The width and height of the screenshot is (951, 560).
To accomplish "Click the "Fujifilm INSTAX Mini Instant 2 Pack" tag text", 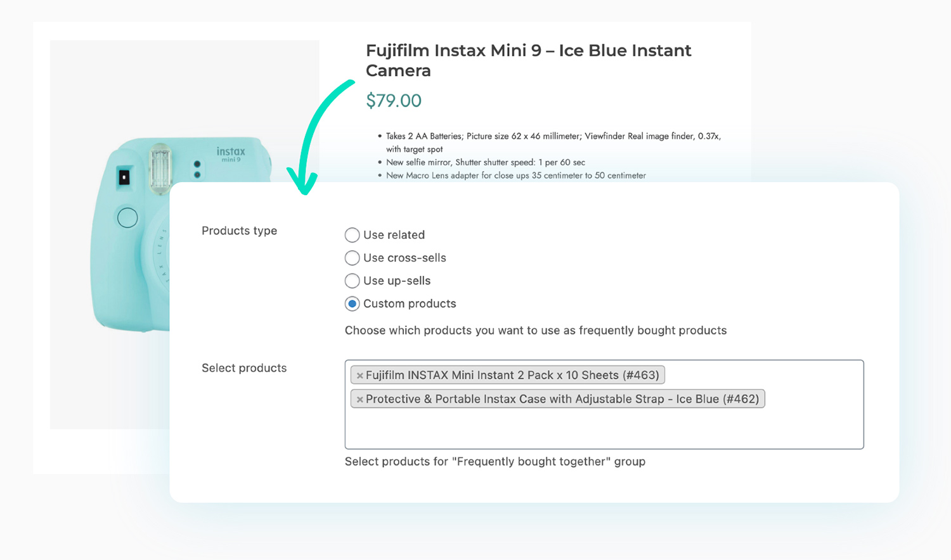I will [x=512, y=375].
